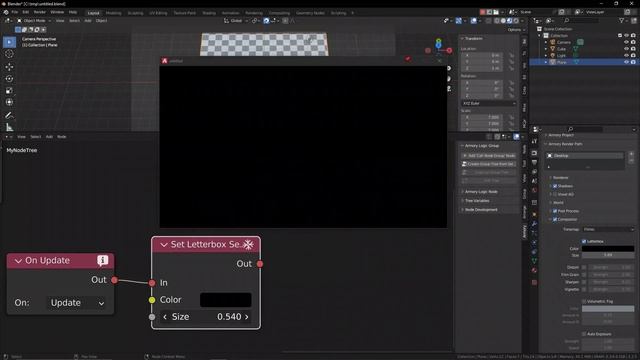Screen dimensions: 640x360
Task: Click the Letterbox Size slider in properties
Action: click(x=608, y=255)
